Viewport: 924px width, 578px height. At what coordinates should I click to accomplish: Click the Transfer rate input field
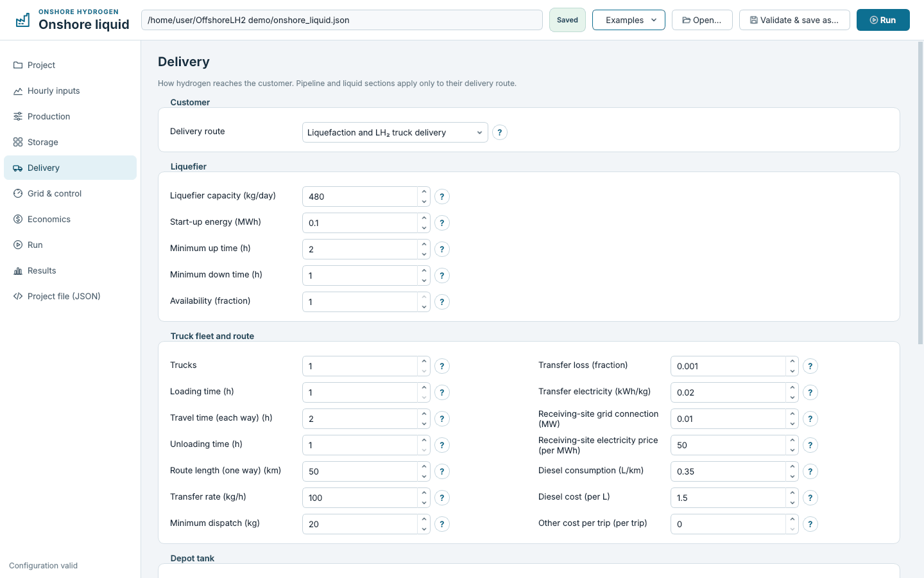360,498
